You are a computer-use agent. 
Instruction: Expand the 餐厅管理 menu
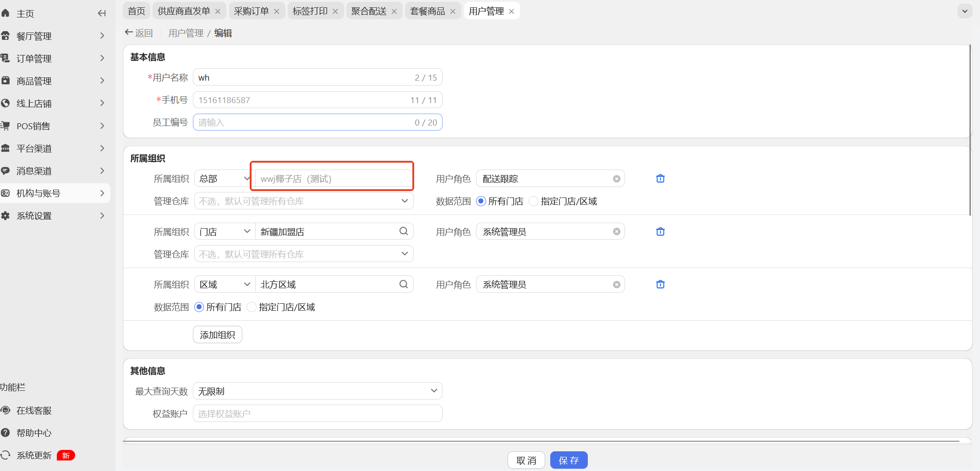click(x=102, y=36)
